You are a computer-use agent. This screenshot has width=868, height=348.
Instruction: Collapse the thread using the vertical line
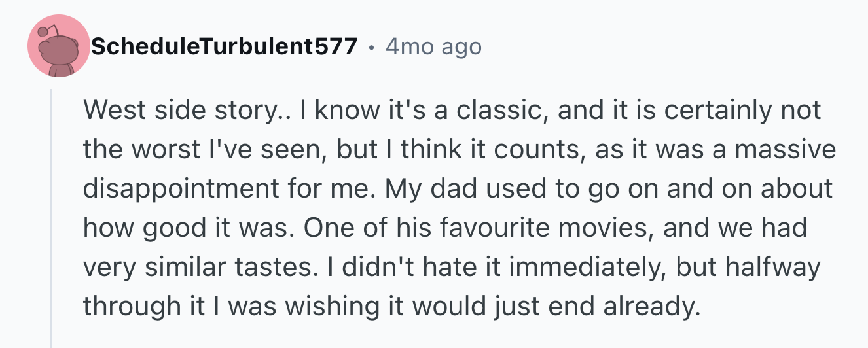(x=52, y=218)
